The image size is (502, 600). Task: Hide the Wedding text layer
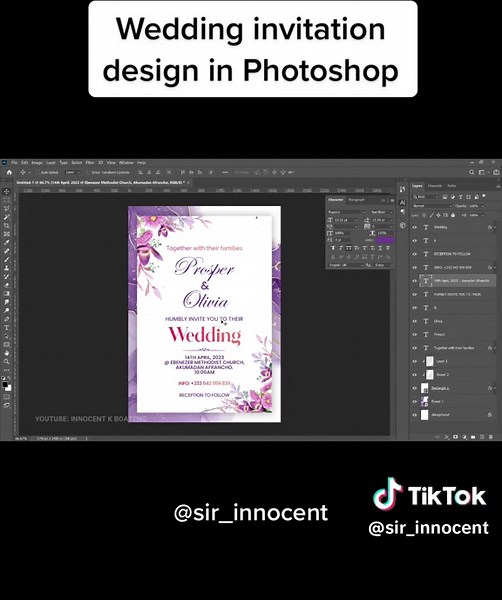pyautogui.click(x=414, y=227)
